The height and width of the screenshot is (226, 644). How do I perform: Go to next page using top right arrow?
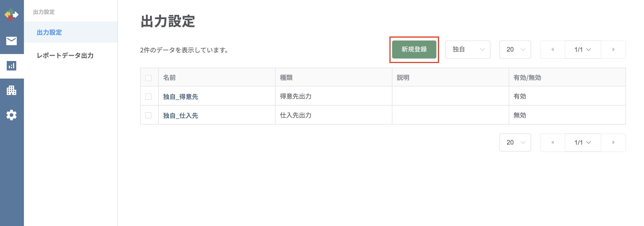point(613,50)
